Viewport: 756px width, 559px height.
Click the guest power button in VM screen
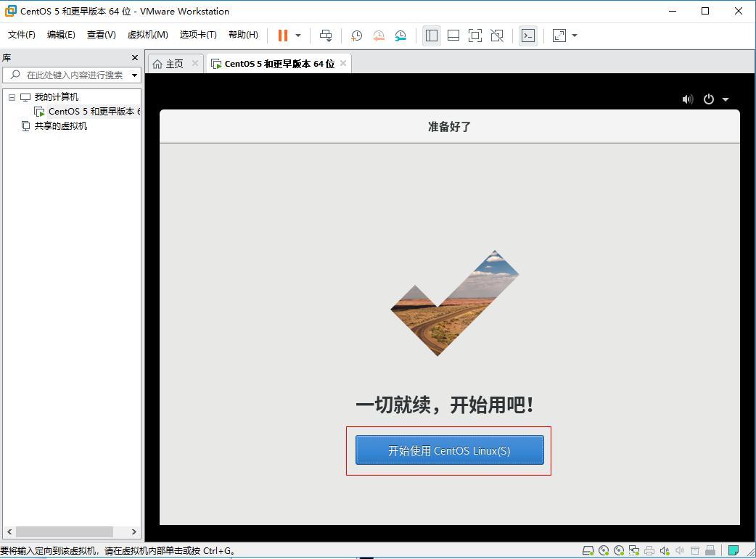[x=708, y=99]
